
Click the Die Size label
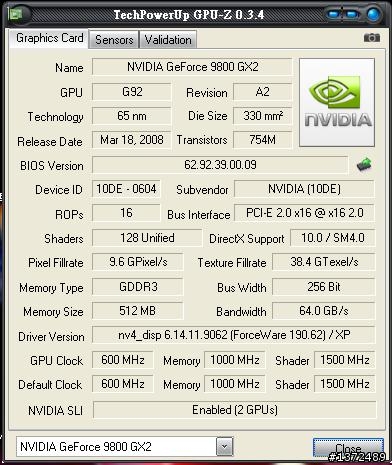point(208,116)
